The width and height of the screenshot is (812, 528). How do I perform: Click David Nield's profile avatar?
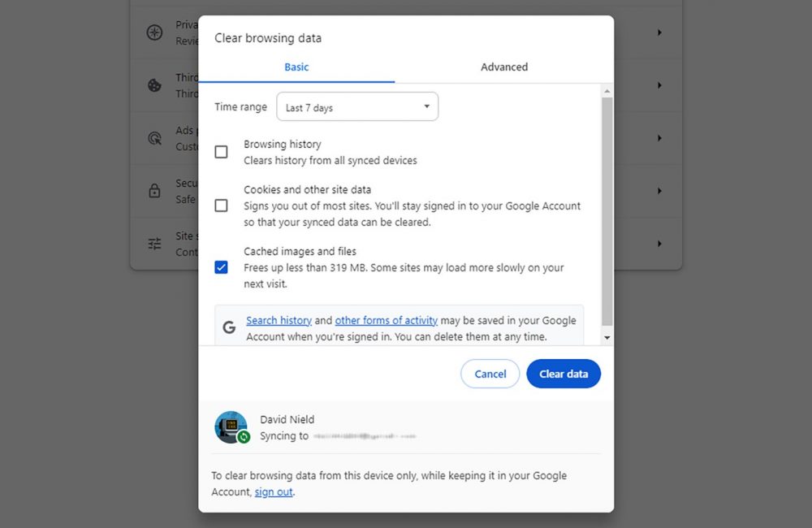[x=230, y=426]
